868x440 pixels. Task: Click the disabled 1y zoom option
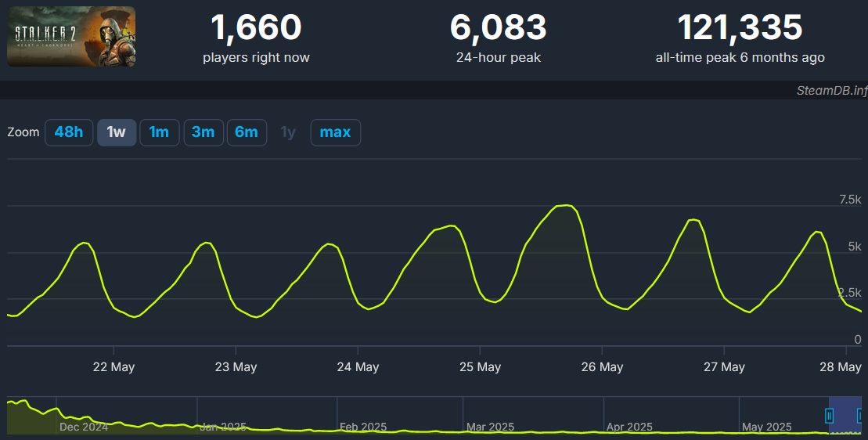pyautogui.click(x=288, y=132)
